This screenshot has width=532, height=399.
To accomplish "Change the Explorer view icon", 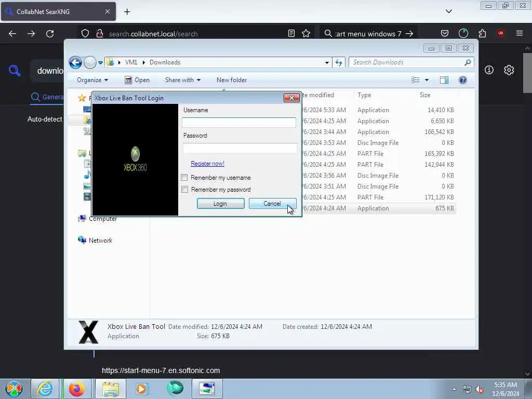I will (x=416, y=80).
